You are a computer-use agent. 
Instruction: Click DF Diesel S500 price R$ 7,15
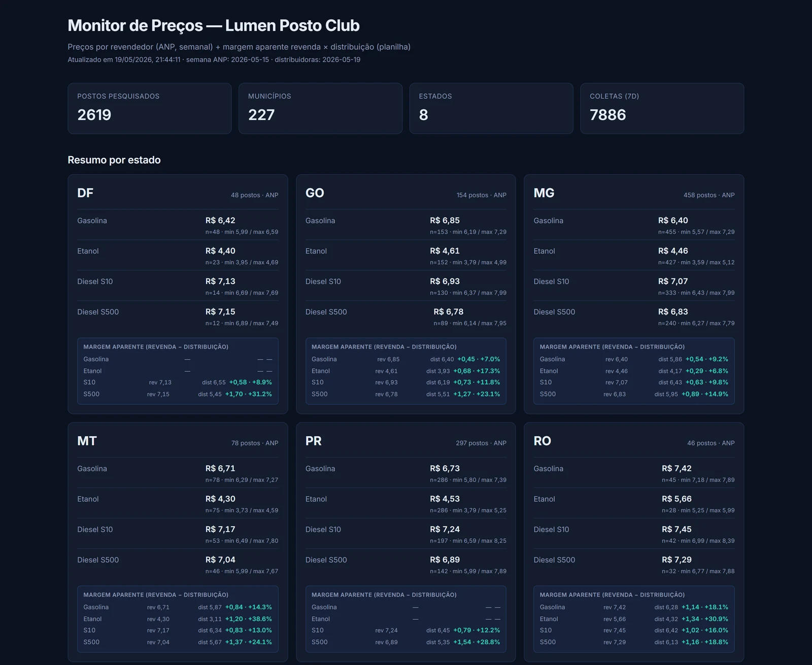pyautogui.click(x=220, y=311)
